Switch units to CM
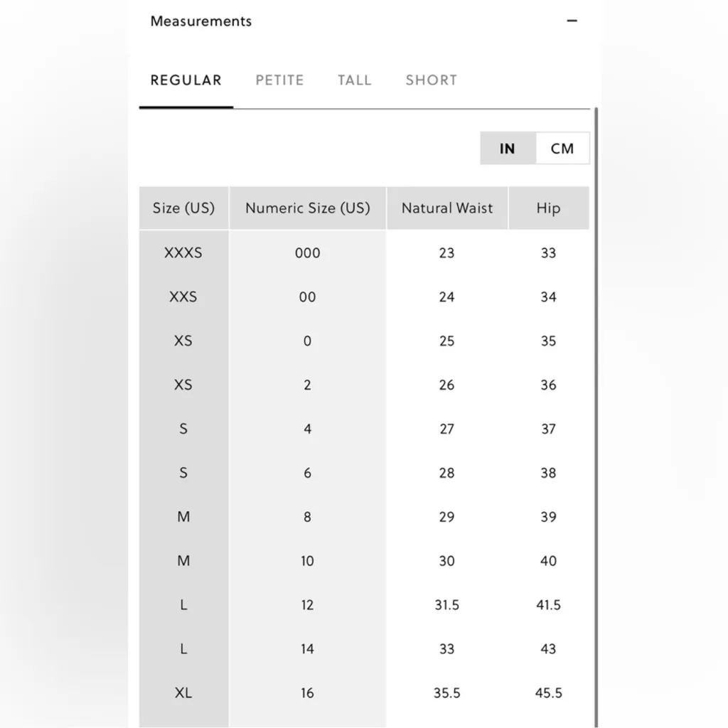 pyautogui.click(x=562, y=149)
